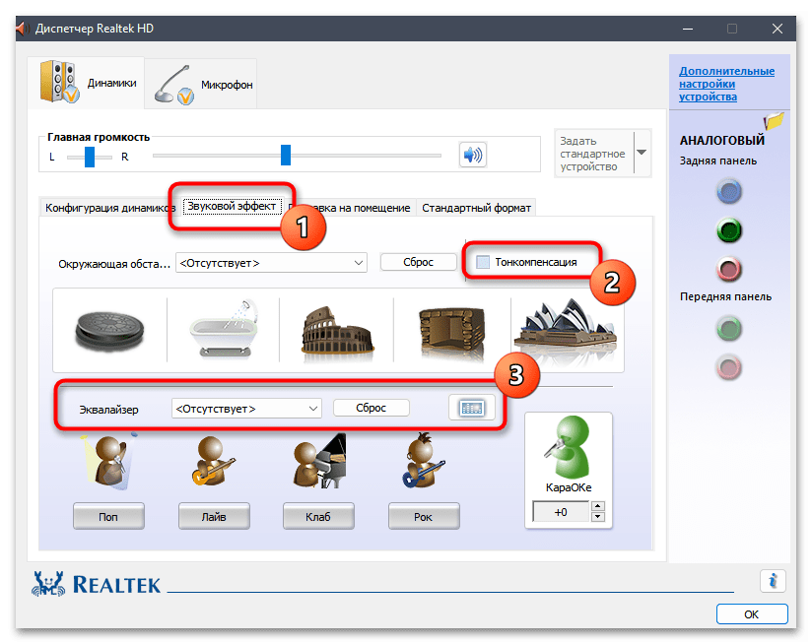The height and width of the screenshot is (644, 812).
Task: Switch to the Динамики tab
Action: coord(86,83)
